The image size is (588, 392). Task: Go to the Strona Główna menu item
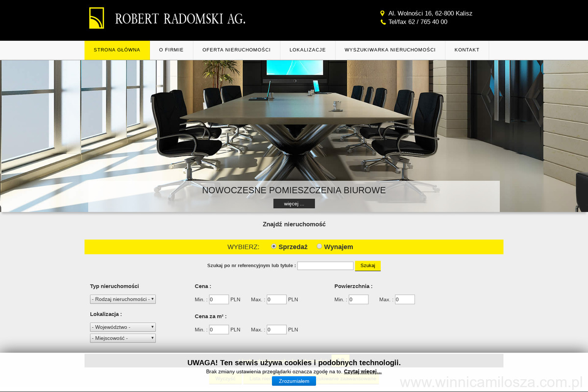pos(117,50)
